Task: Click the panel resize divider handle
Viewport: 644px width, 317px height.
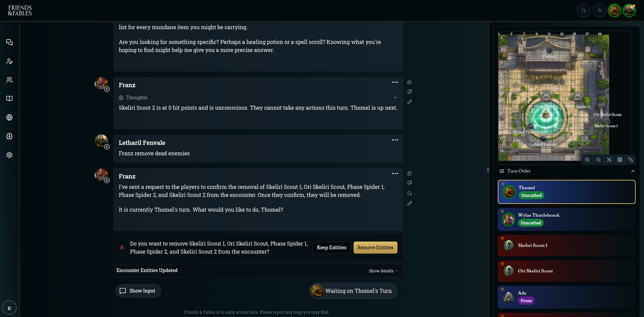Action: (488, 170)
